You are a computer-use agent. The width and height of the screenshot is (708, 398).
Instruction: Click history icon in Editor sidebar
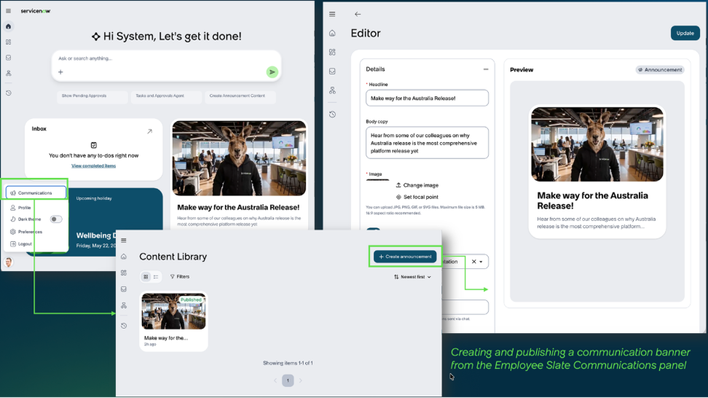tap(332, 114)
